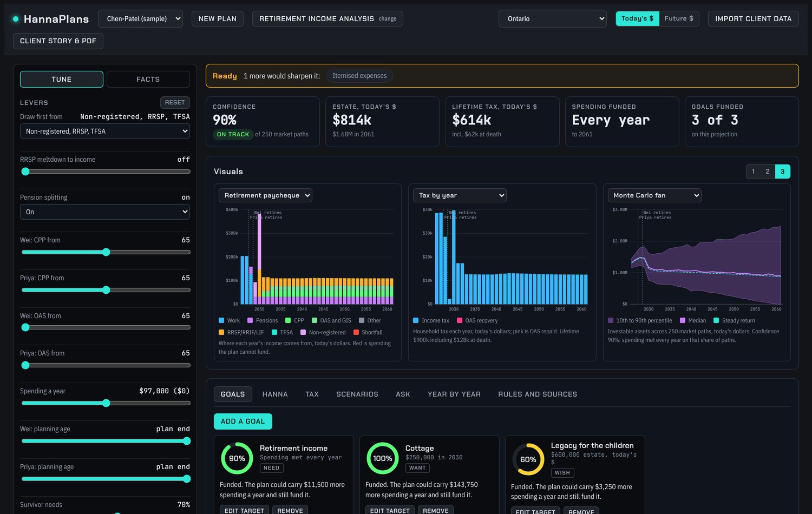This screenshot has width=812, height=514.
Task: Show visuals page 1
Action: point(753,172)
